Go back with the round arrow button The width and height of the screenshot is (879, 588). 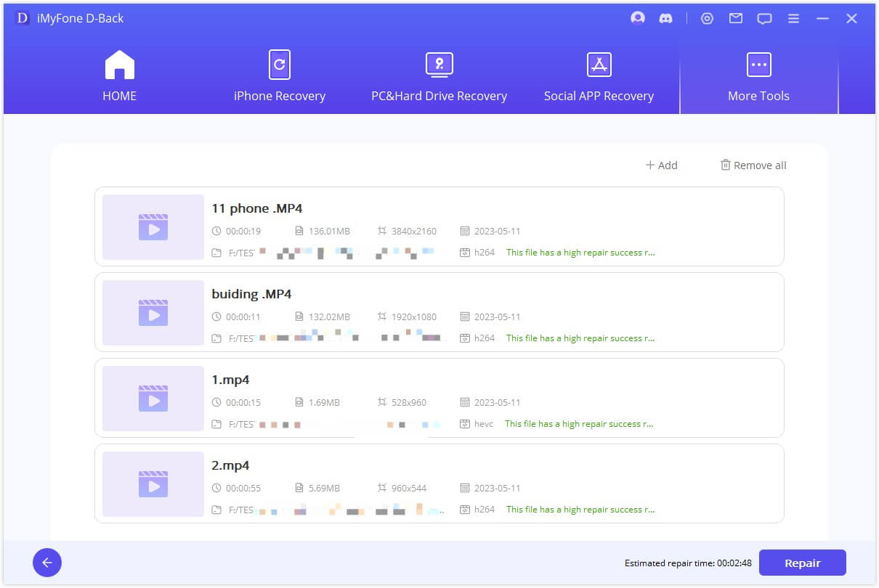47,563
